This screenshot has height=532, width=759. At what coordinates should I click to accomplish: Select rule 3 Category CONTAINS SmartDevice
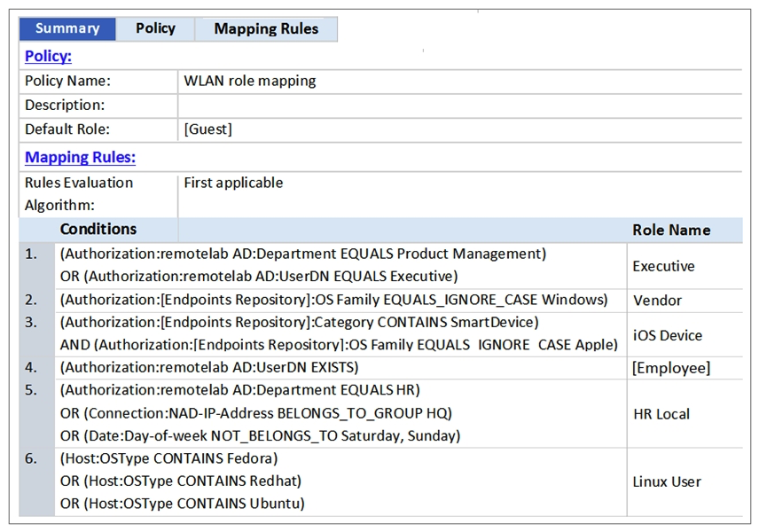pyautogui.click(x=299, y=323)
